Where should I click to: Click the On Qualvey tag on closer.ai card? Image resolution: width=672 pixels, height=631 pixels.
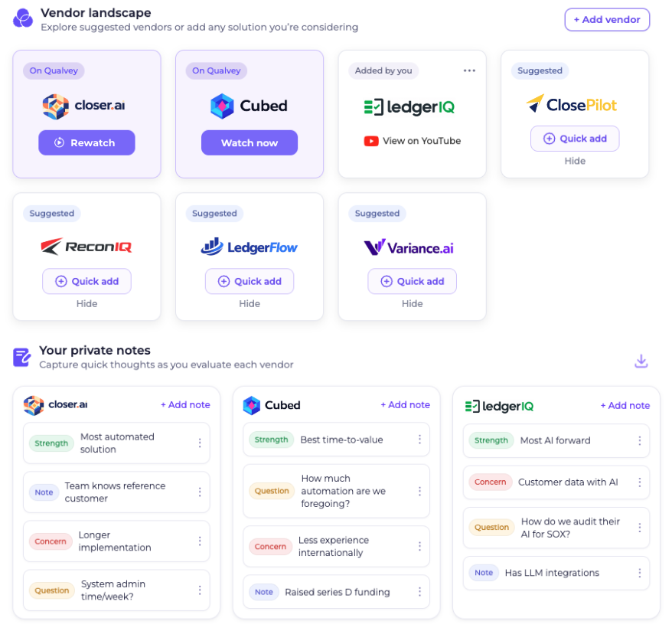54,70
